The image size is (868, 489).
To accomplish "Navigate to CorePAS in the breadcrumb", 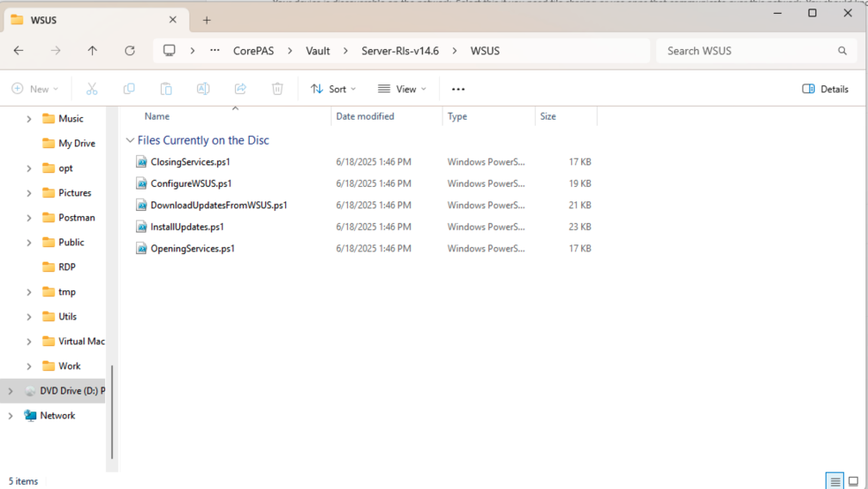I will [253, 51].
